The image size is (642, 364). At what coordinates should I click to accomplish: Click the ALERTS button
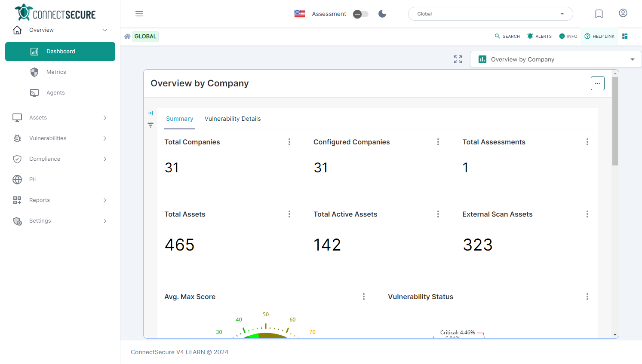(x=539, y=36)
